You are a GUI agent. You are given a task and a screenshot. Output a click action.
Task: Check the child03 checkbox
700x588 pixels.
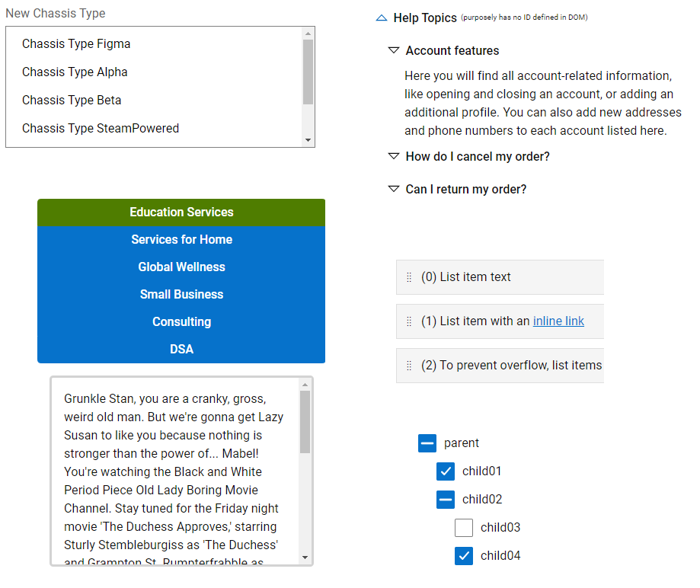coord(464,528)
